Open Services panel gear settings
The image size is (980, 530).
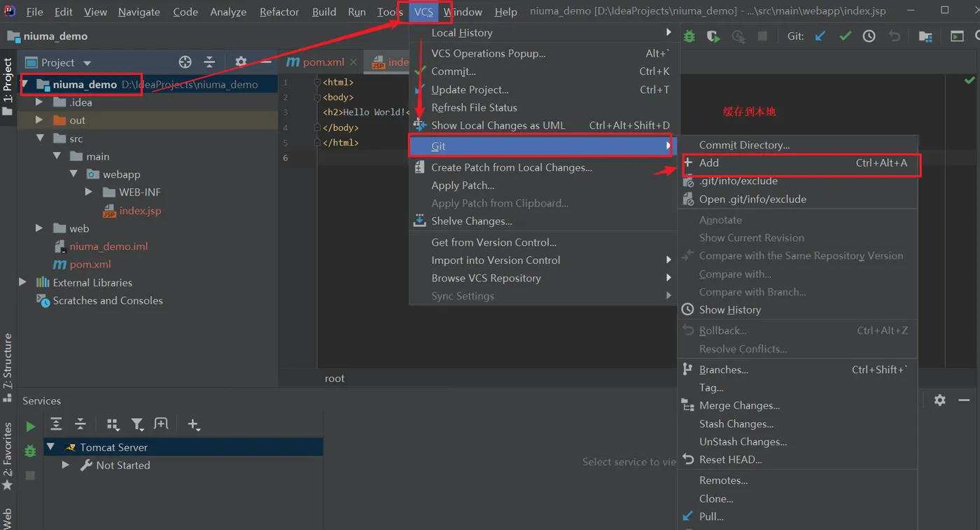[x=940, y=400]
